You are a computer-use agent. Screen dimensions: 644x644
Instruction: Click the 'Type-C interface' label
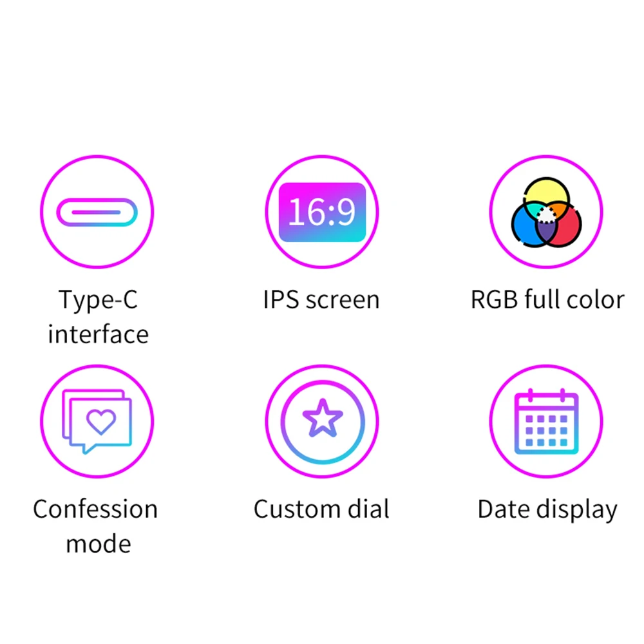click(98, 316)
